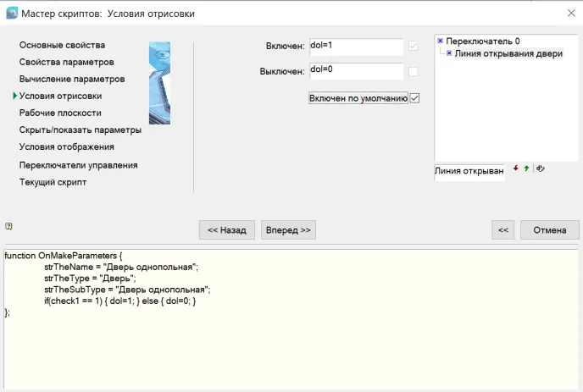Viewport: 583px width, 392px height.
Task: Click the wizard decorative image thumbnail
Action: (159, 83)
